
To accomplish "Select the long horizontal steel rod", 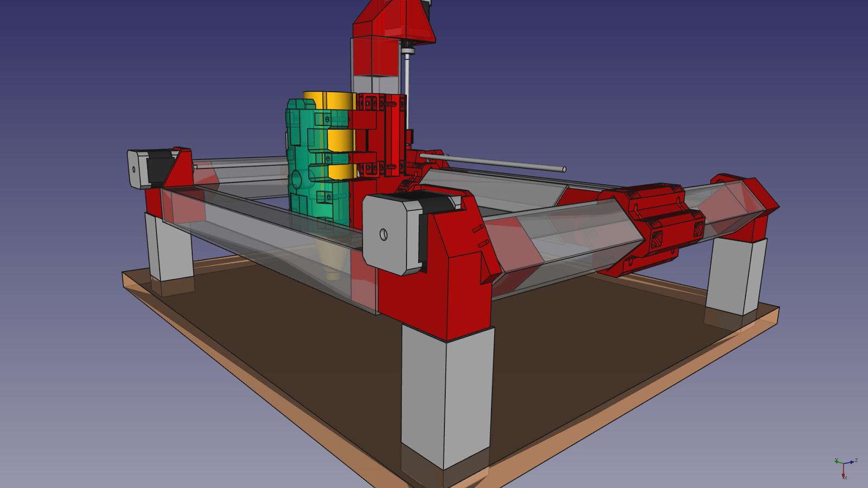I will coord(493,163).
